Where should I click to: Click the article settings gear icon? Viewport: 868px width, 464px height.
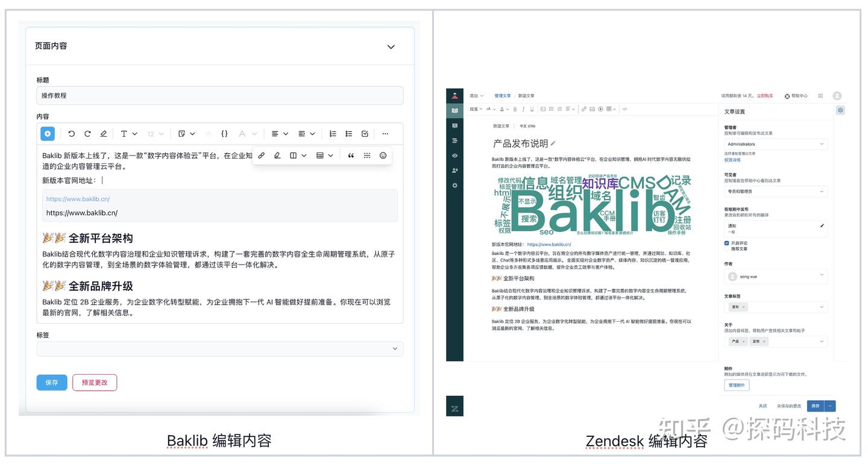[840, 110]
